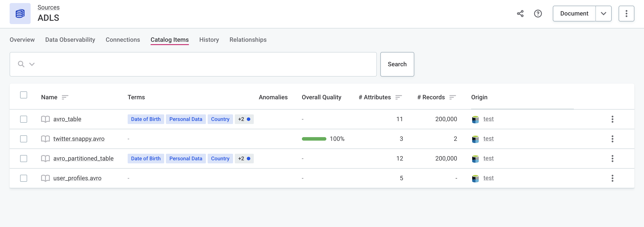Expand the Document button dropdown arrow
The height and width of the screenshot is (227, 644).
603,14
